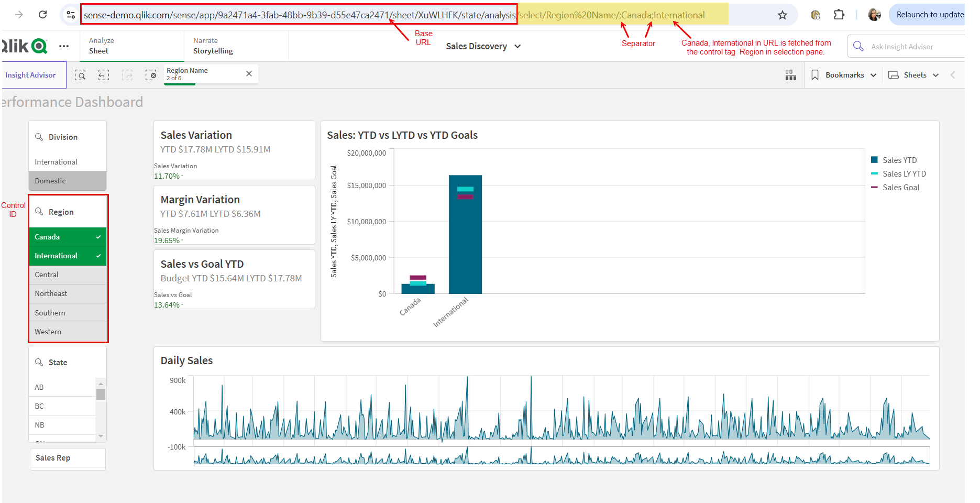Click Ask Insight Advisor magnifier icon
This screenshot has width=980, height=503.
coord(858,46)
